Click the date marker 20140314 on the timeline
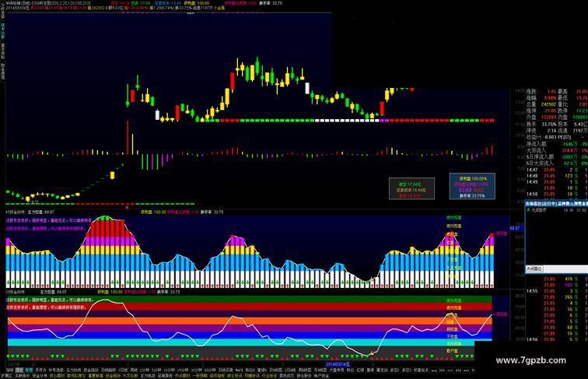Image resolution: width=588 pixels, height=379 pixels. 338,364
